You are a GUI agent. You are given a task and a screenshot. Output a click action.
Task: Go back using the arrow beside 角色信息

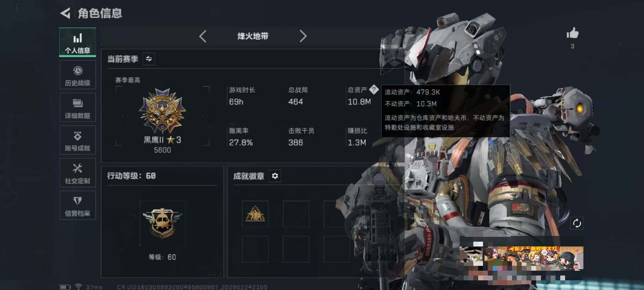pos(65,13)
